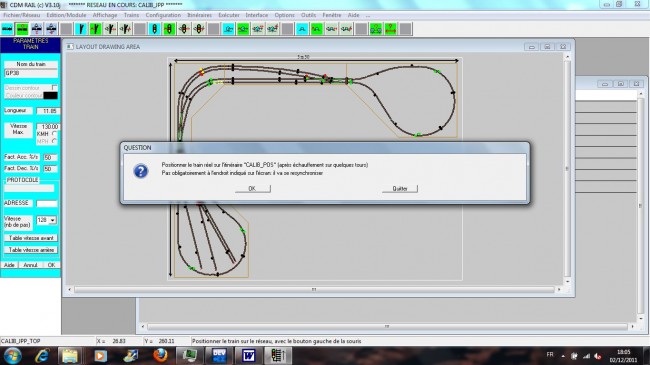Open the Trains menu
This screenshot has width=650, height=365.
(131, 15)
